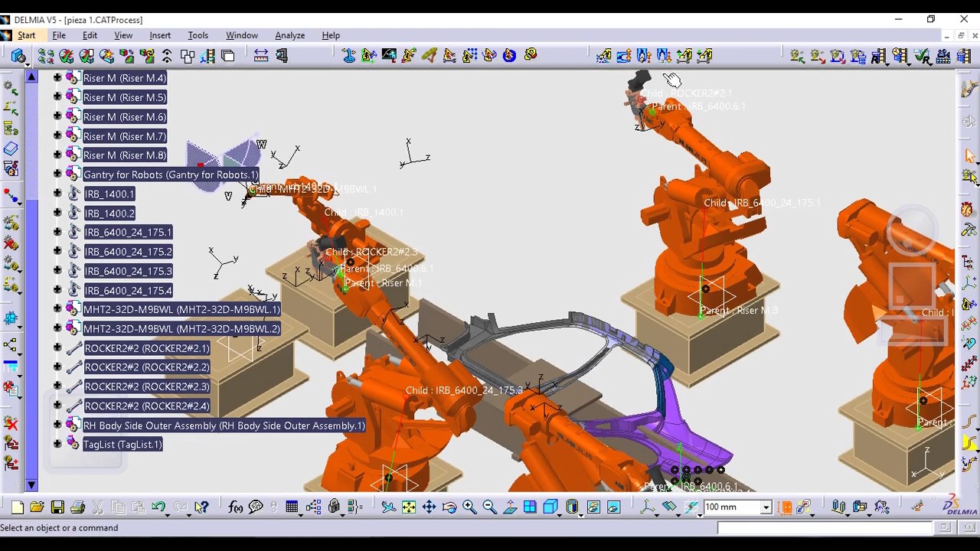Image resolution: width=980 pixels, height=551 pixels.
Task: Click the Design Table grid icon
Action: 292,507
